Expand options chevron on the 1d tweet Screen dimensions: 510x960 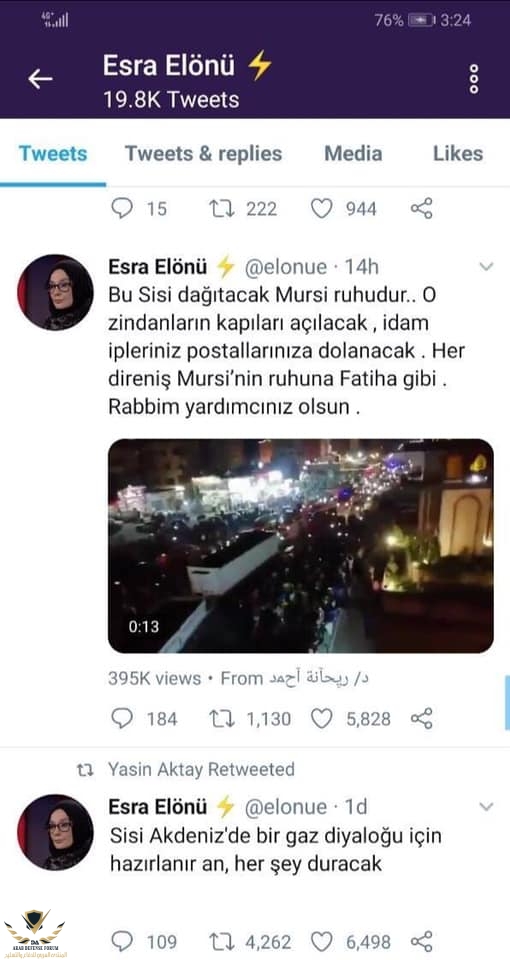pos(486,806)
